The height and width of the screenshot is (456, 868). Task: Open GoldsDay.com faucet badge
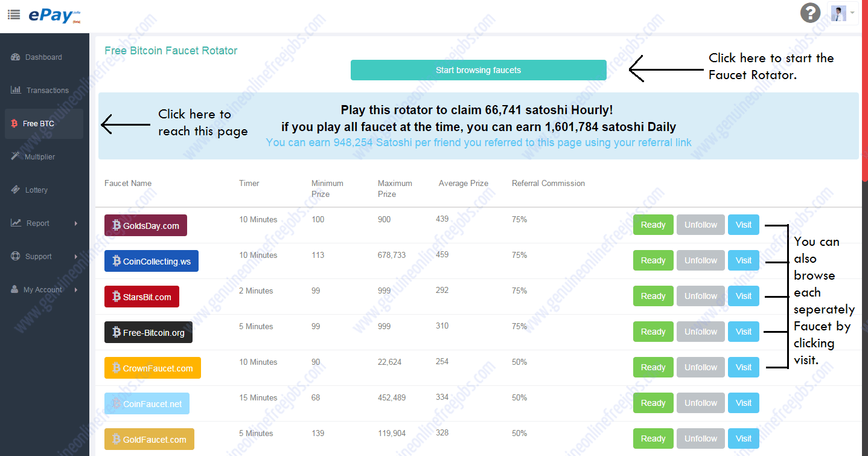pos(145,225)
